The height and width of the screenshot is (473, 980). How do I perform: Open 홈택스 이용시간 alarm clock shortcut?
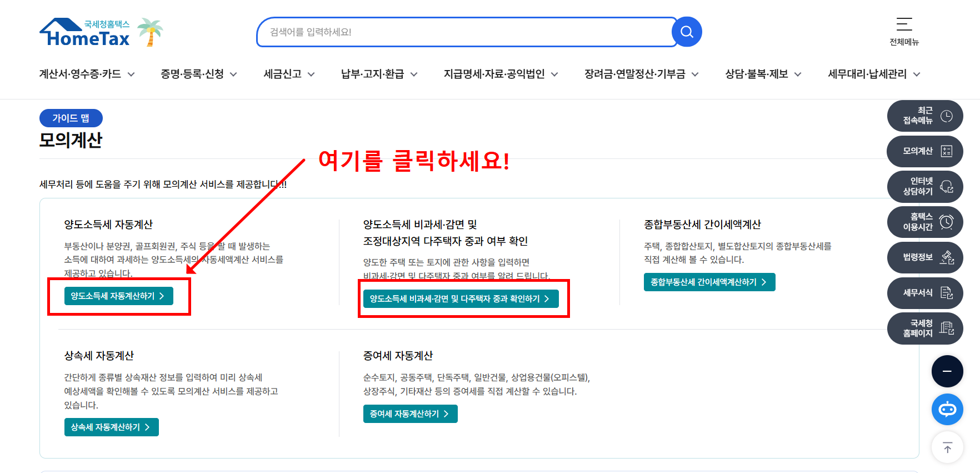point(925,222)
